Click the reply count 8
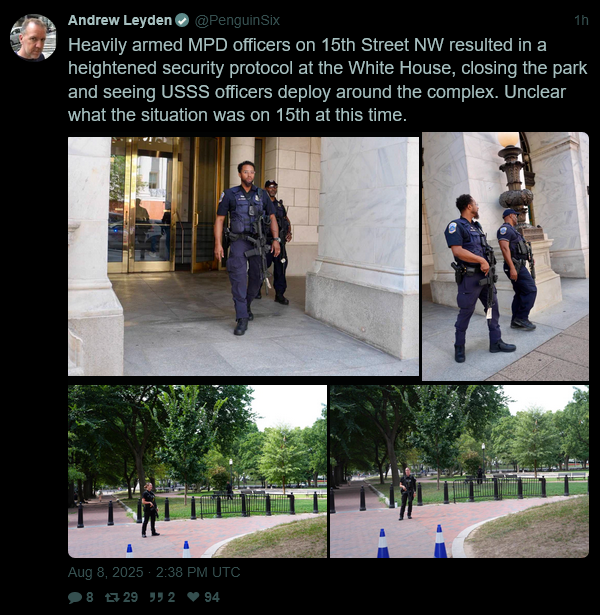 click(90, 597)
